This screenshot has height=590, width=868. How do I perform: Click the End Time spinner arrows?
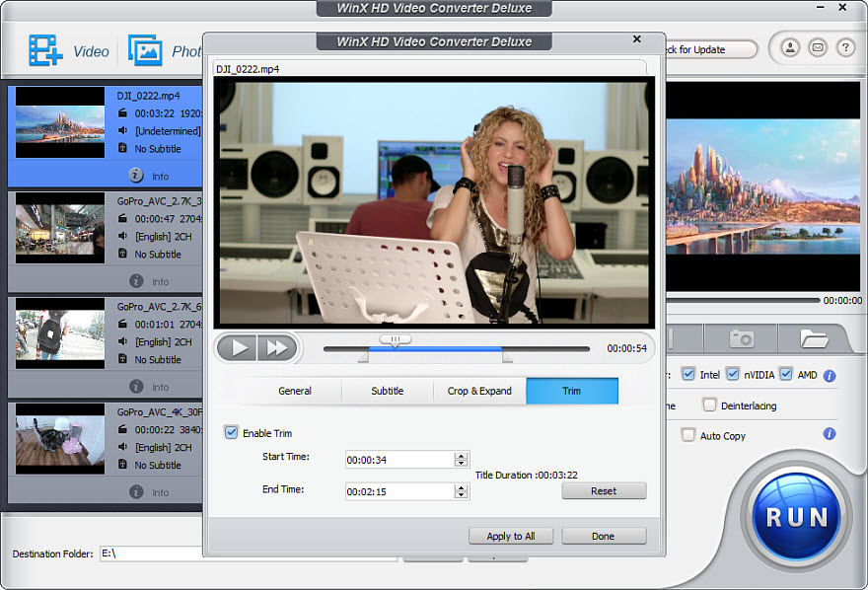coord(461,491)
